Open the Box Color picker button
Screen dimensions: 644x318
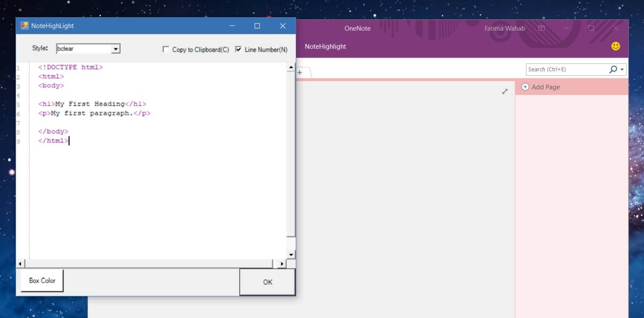[42, 280]
